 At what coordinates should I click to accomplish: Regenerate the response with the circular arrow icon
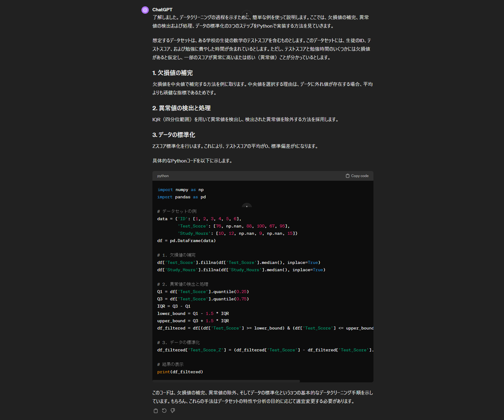click(164, 411)
